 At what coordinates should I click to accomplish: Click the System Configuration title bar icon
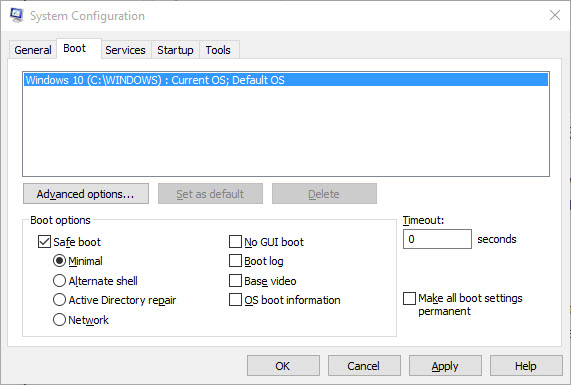[16, 15]
